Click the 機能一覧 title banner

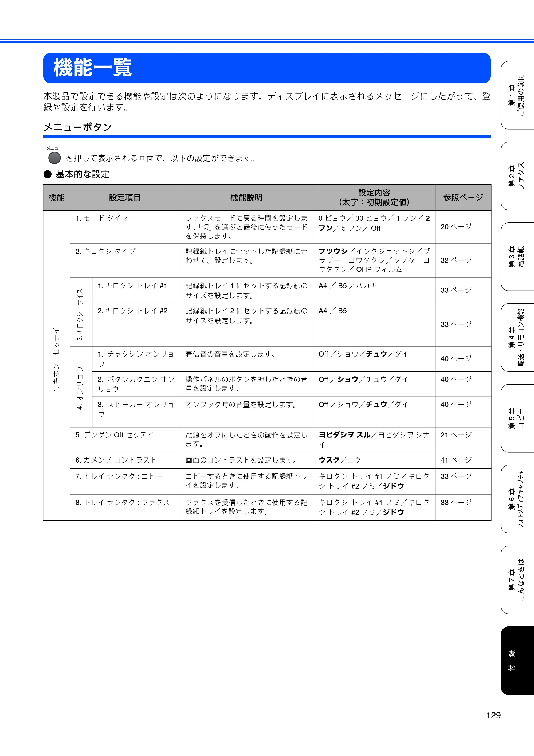point(267,68)
